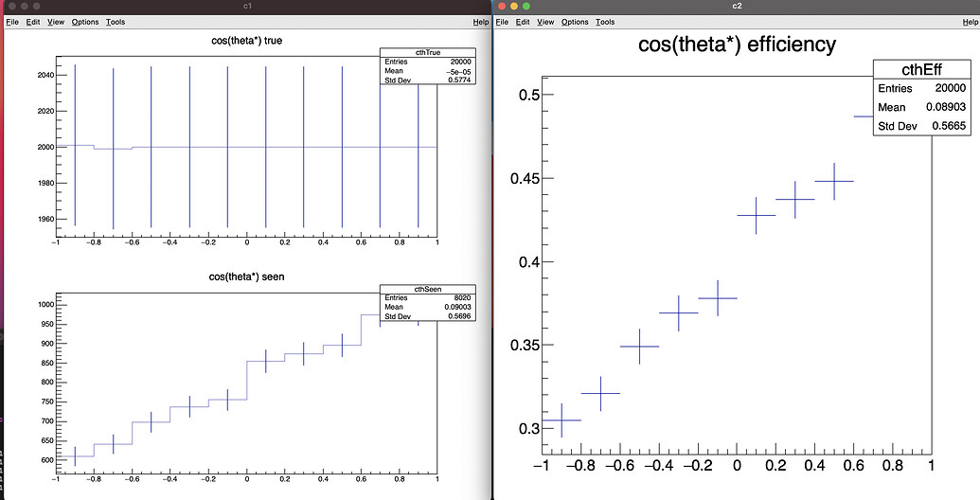
Task: Click Mean 0.08903 row in cthEff box
Action: 921,107
